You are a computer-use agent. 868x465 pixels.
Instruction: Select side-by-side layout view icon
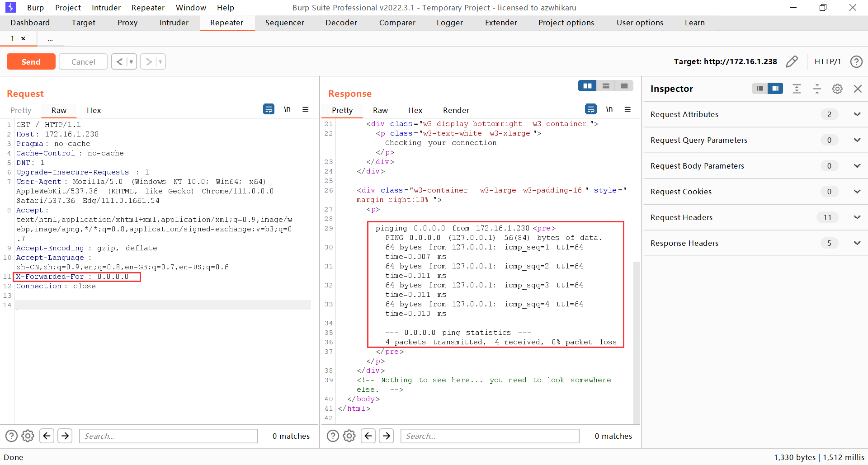click(587, 86)
